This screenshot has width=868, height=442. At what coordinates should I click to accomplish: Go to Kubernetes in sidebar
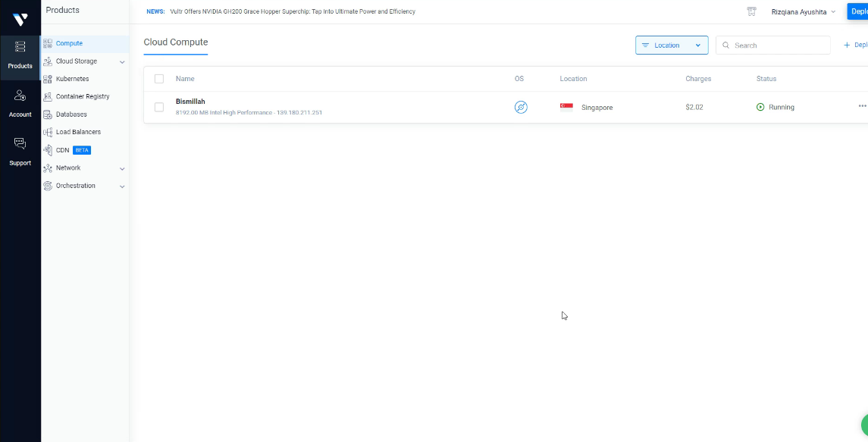pyautogui.click(x=72, y=79)
